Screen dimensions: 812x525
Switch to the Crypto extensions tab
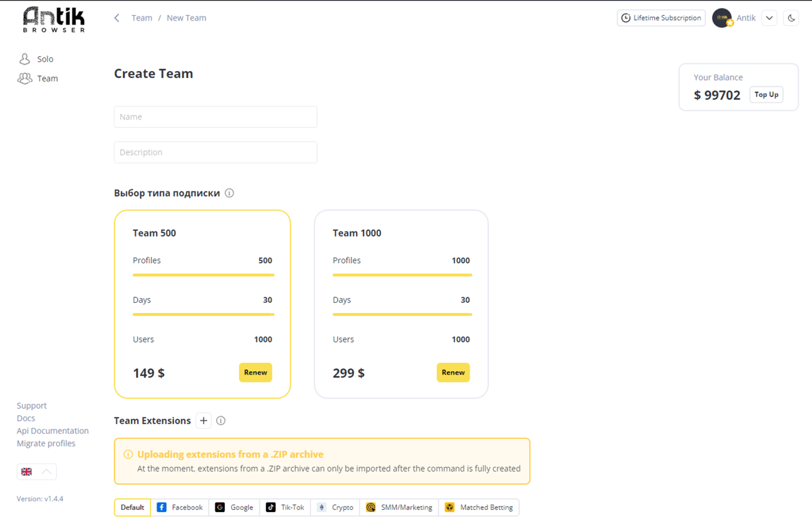tap(336, 507)
